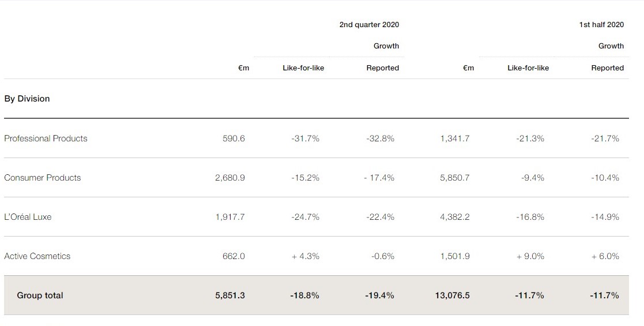The height and width of the screenshot is (326, 644).
Task: Select the Group total value 13,076.5
Action: coord(452,295)
